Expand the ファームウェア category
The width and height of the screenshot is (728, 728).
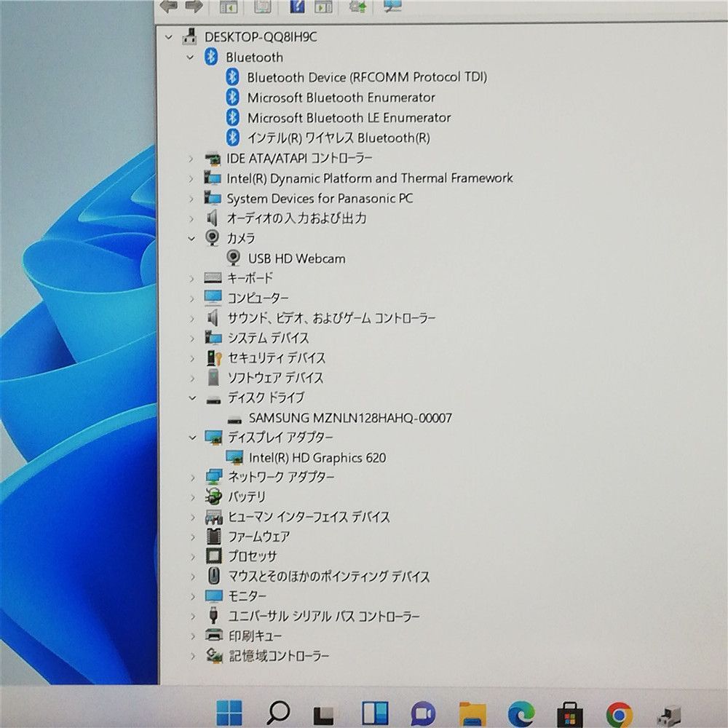point(193,537)
